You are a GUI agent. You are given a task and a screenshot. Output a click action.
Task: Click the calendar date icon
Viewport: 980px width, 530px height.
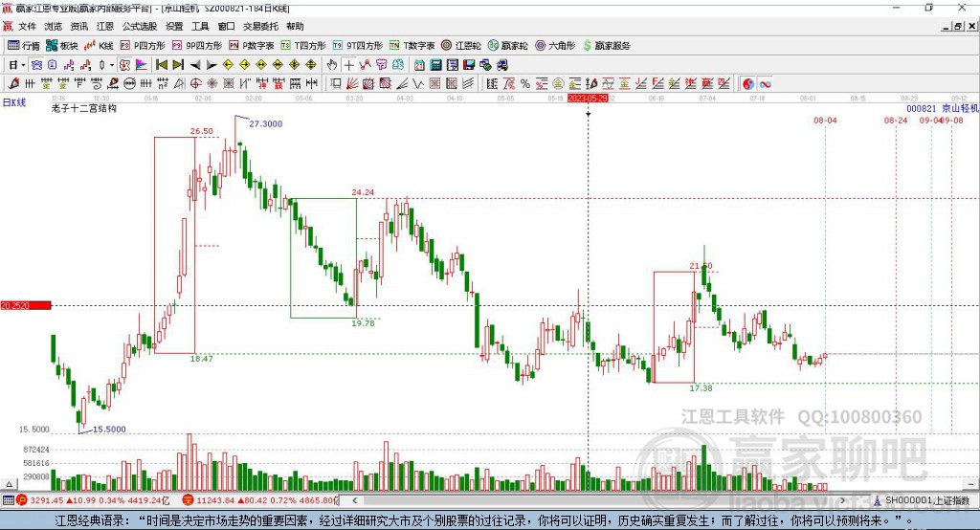tap(419, 65)
